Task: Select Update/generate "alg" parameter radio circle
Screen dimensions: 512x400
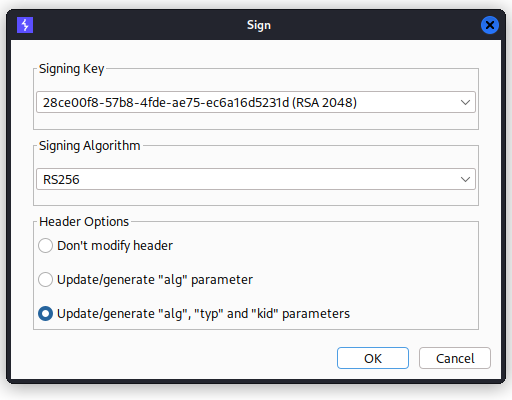Action: (45, 280)
